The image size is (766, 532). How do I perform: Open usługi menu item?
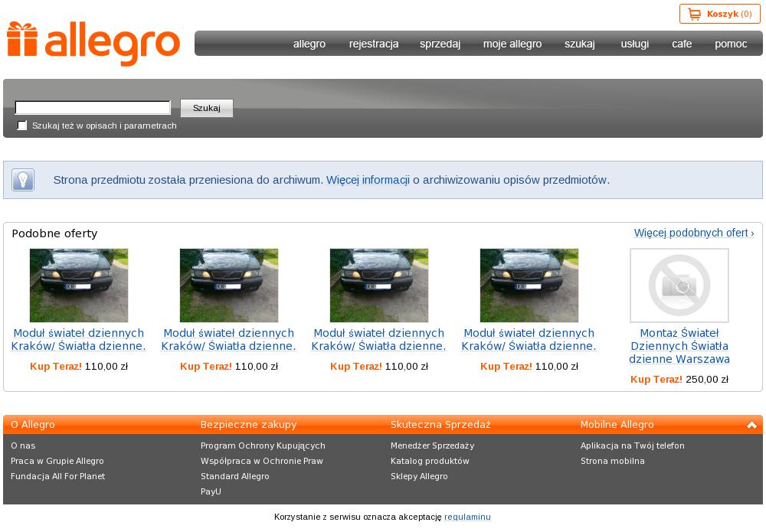[634, 44]
